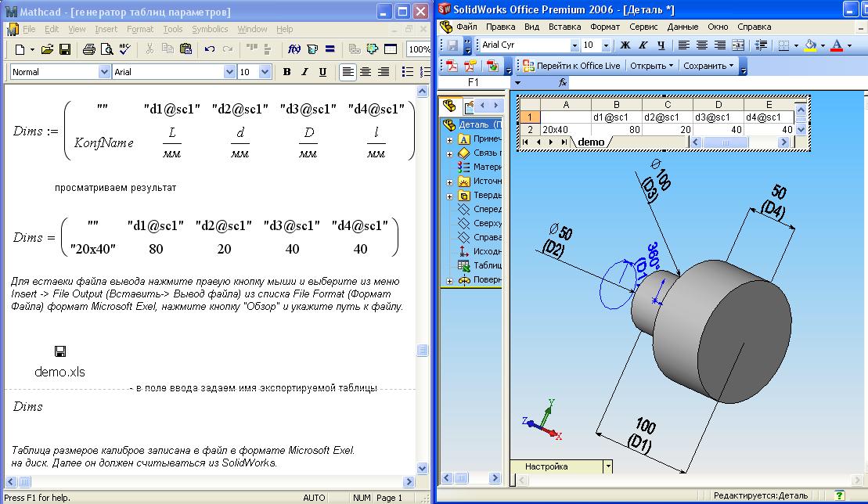This screenshot has width=868, height=504.
Task: Select row 2 header in embedded table
Action: (x=530, y=129)
